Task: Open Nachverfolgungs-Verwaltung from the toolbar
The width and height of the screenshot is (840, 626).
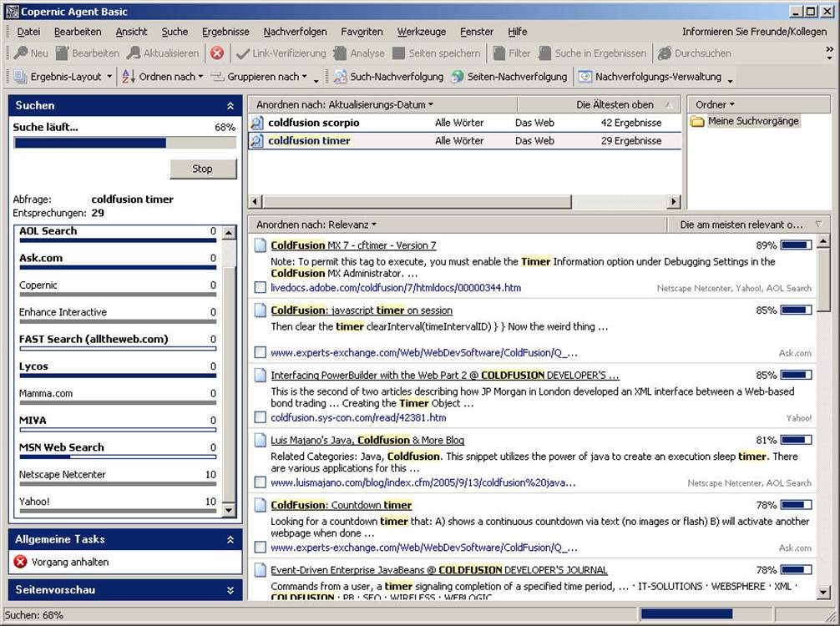Action: point(650,77)
